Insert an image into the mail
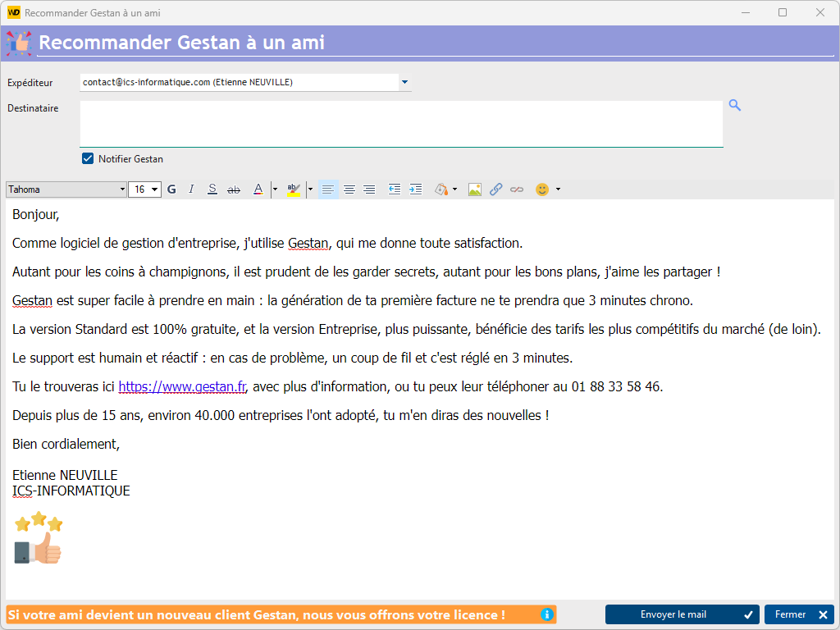 pyautogui.click(x=475, y=189)
